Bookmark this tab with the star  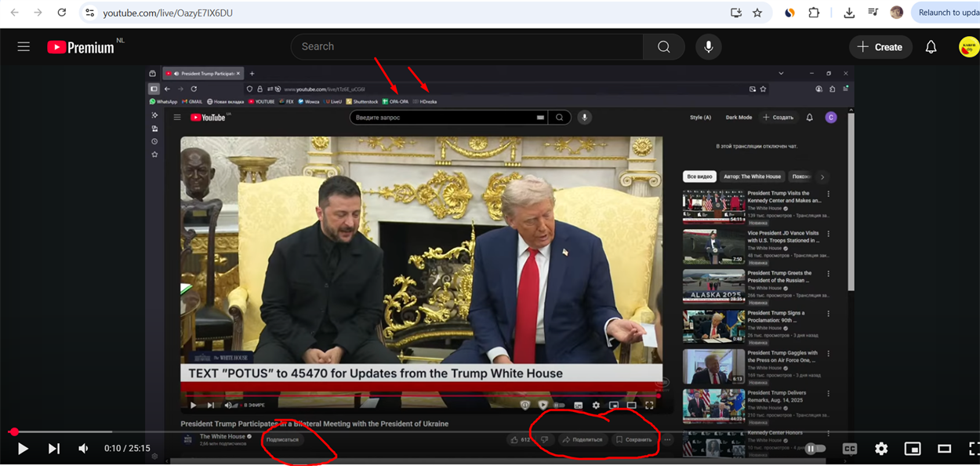(x=757, y=13)
